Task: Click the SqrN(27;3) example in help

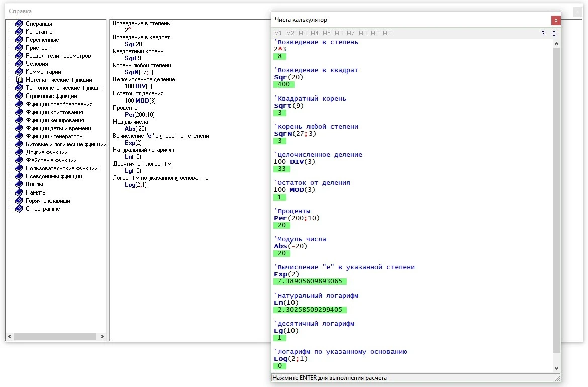Action: click(139, 72)
